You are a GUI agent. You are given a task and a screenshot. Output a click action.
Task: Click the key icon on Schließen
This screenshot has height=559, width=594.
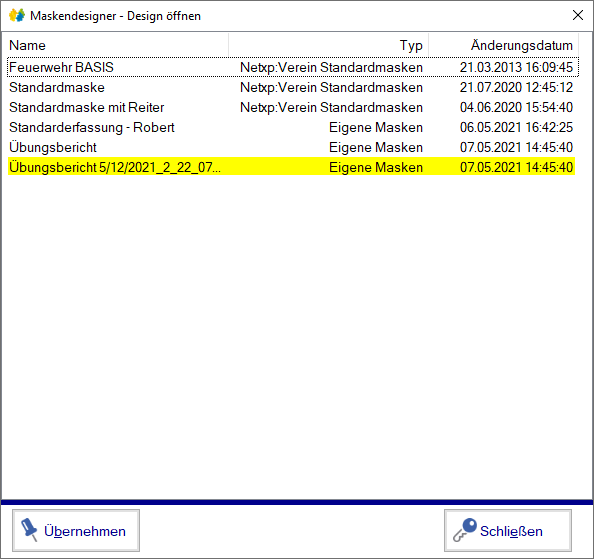[465, 530]
